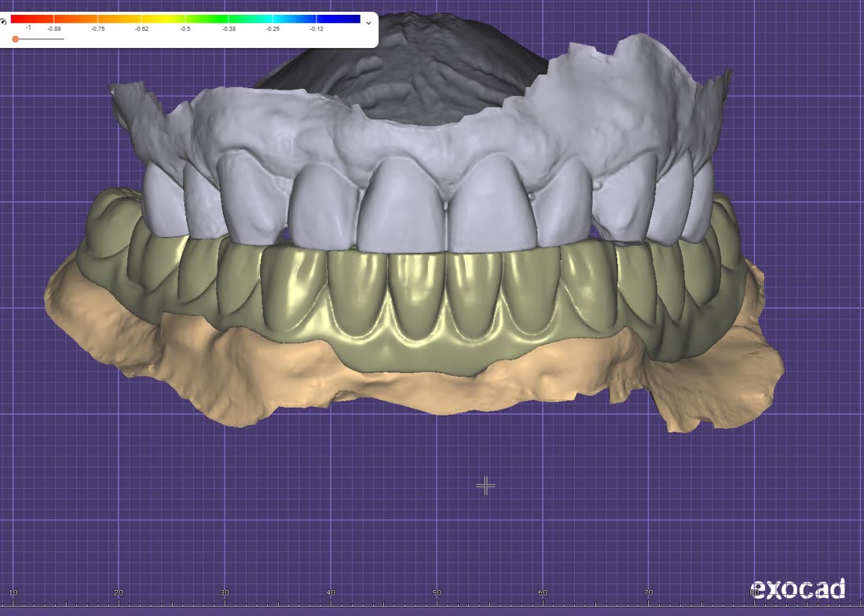Click the "-0.5" scale label
The image size is (864, 616).
185,28
